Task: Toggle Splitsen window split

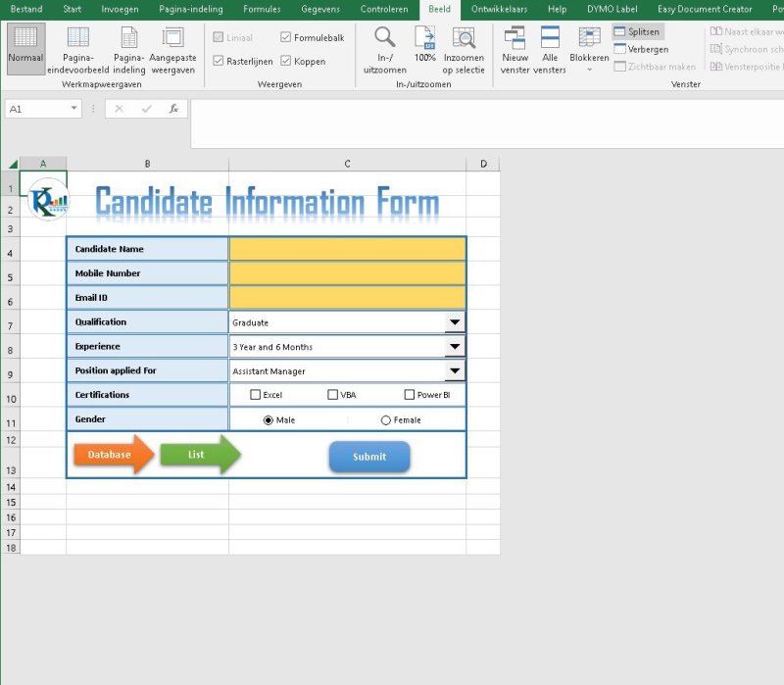Action: (638, 31)
